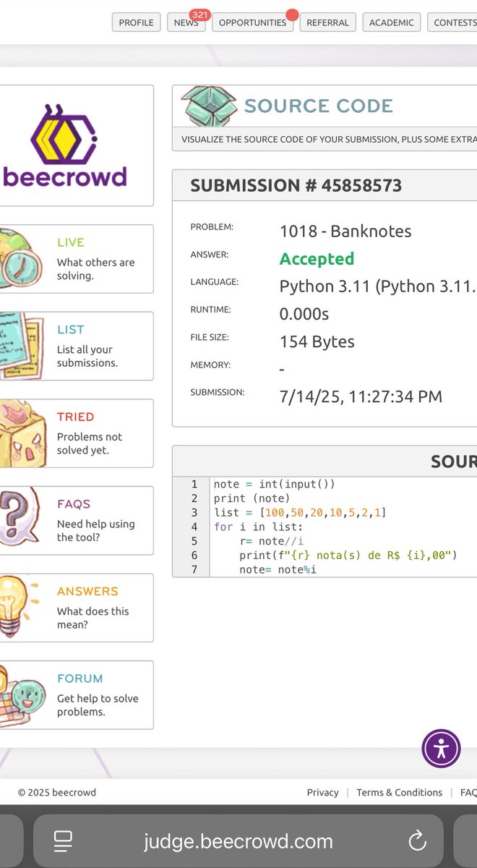Click the beecrowd hexagon logo
The width and height of the screenshot is (477, 868).
(x=65, y=134)
